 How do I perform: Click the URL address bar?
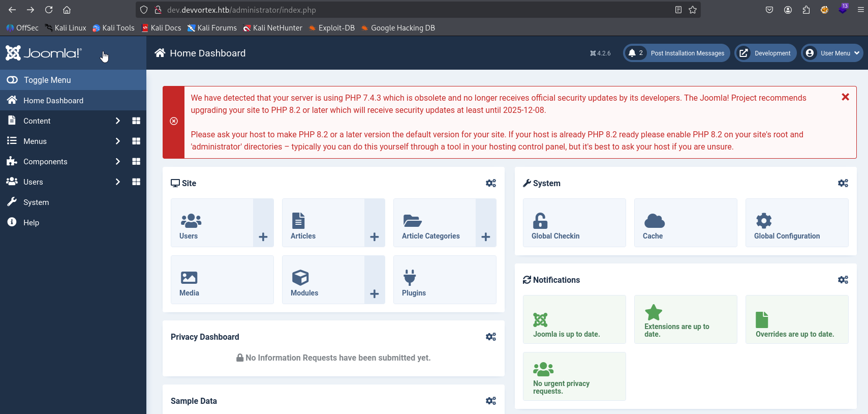(417, 10)
